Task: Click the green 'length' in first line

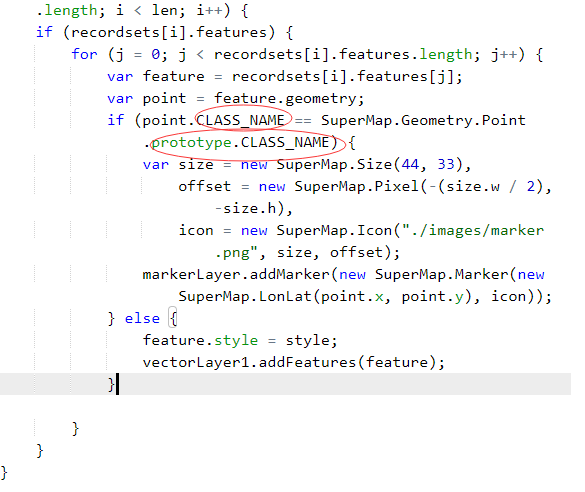Action: 71,10
